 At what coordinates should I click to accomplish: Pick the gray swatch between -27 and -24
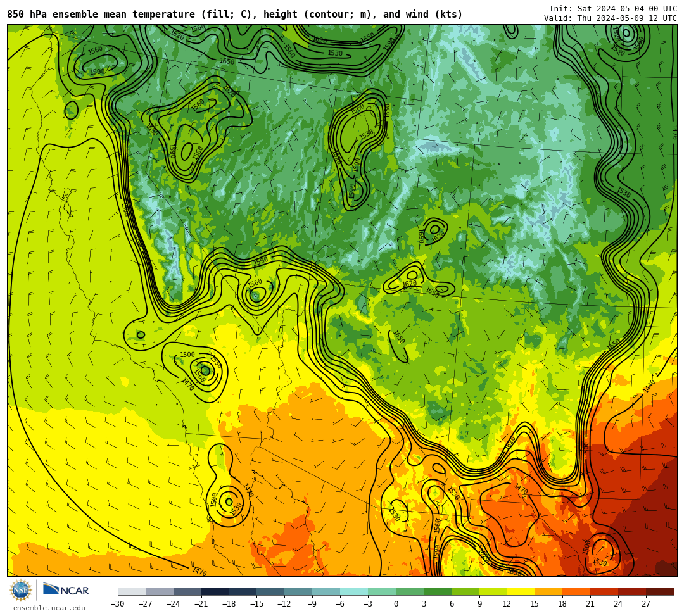point(160,591)
